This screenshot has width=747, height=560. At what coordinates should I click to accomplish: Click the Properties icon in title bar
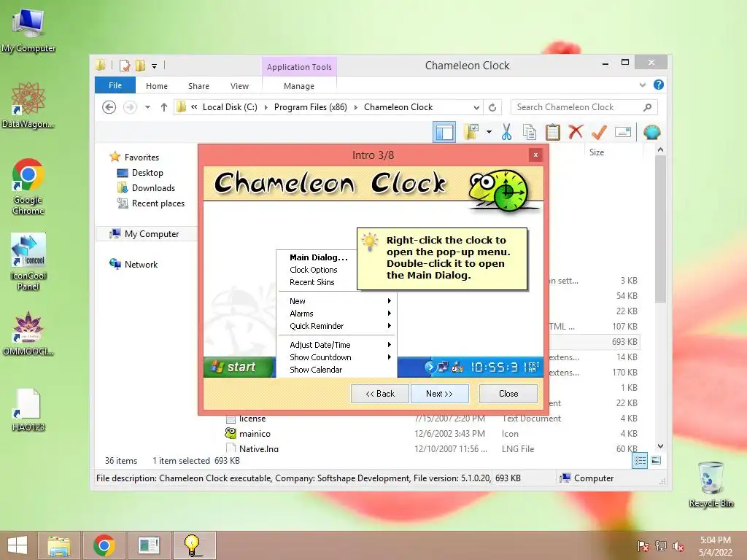pyautogui.click(x=125, y=66)
